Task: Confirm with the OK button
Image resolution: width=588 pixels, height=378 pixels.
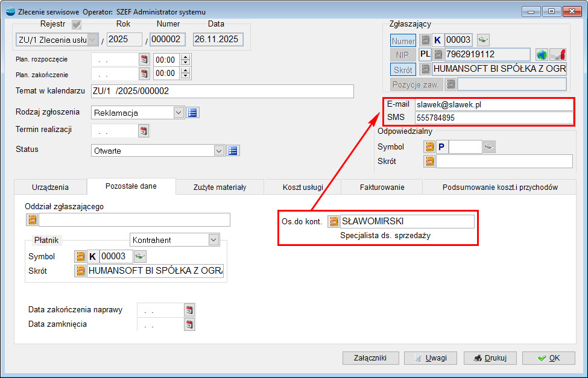Action: pyautogui.click(x=549, y=358)
